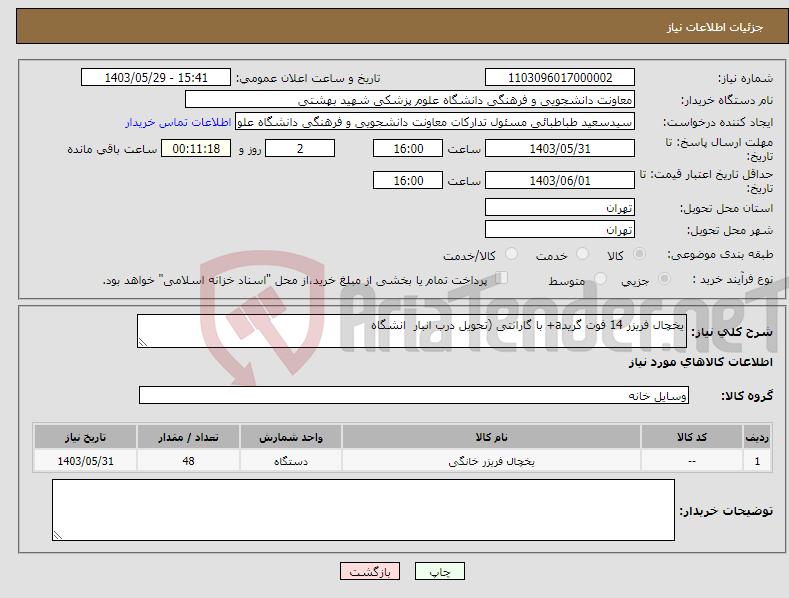Viewport: 789px width, 598px height.
Task: Click the announcement date field 1403/05/29 - 15:41
Action: pyautogui.click(x=156, y=78)
